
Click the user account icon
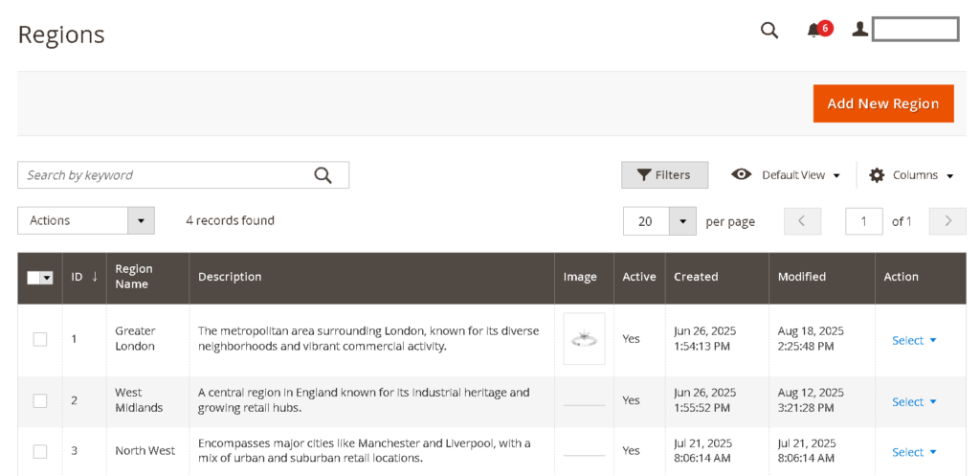point(859,30)
